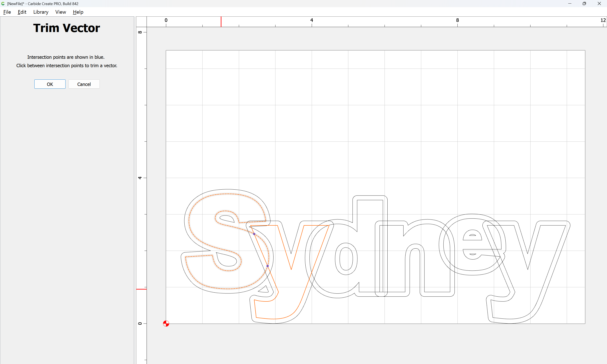Click the lower blue intersection point
The width and height of the screenshot is (607, 364).
pos(267,266)
